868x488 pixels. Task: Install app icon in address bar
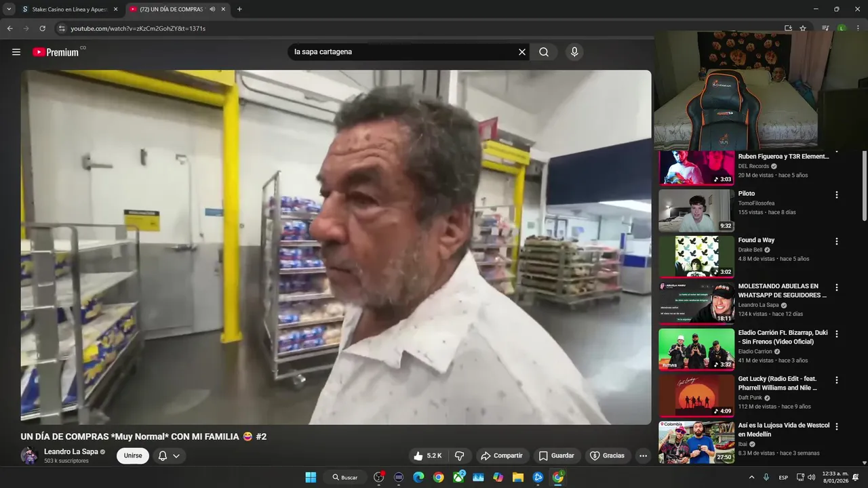pyautogui.click(x=788, y=28)
